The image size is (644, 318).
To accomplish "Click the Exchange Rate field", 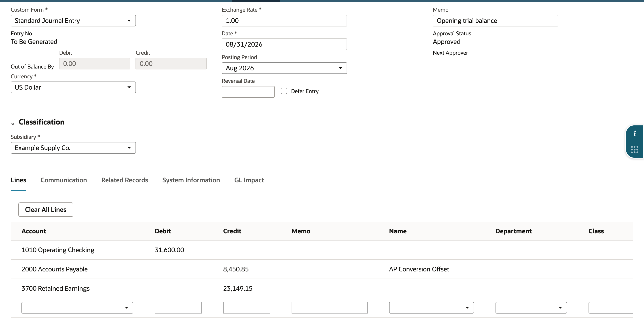I will click(284, 21).
